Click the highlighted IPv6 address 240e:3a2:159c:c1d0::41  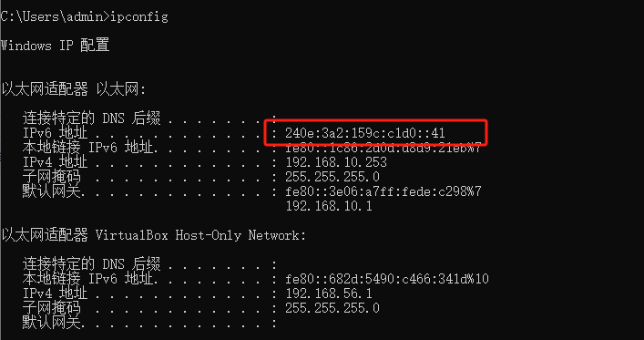(x=365, y=133)
